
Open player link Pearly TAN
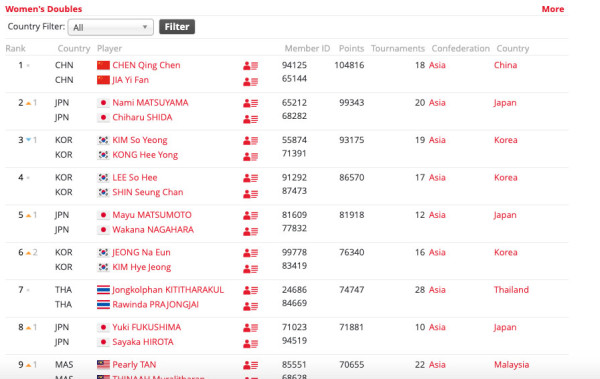(134, 364)
